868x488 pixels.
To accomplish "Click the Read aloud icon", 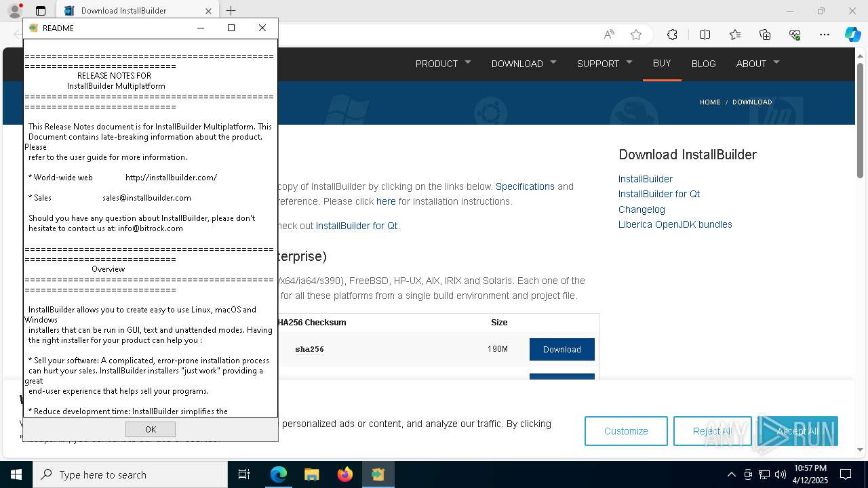I will pyautogui.click(x=609, y=35).
